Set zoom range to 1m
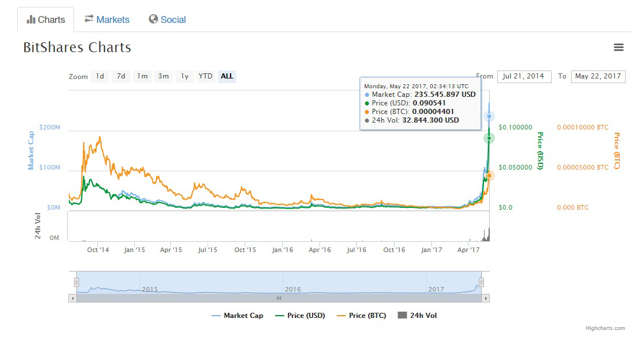The image size is (644, 342). tap(142, 76)
